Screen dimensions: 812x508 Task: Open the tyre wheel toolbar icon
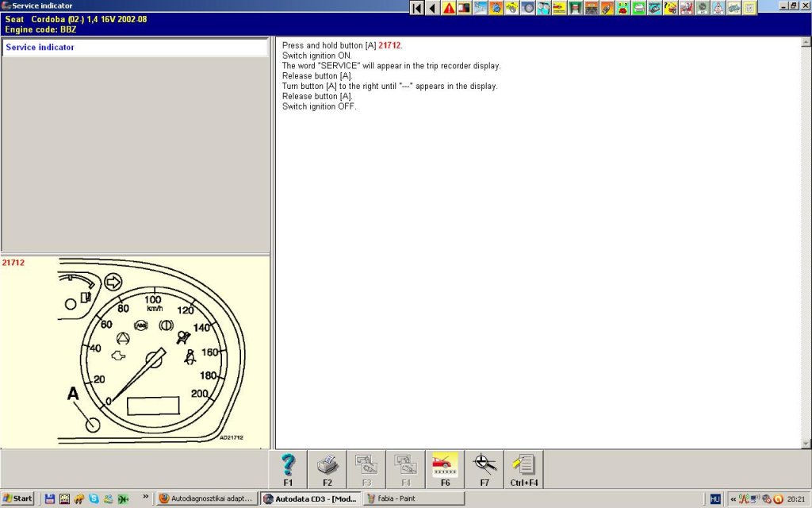tap(527, 8)
